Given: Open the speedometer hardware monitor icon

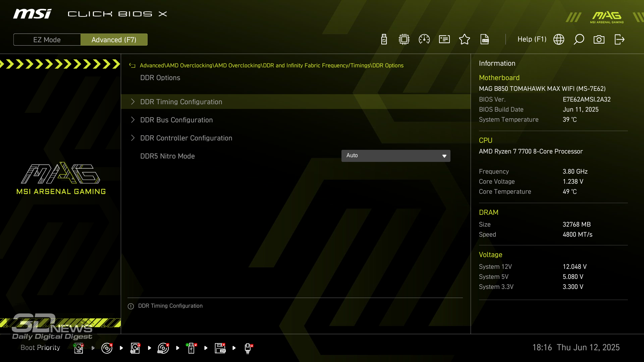Looking at the screenshot, I should [424, 39].
